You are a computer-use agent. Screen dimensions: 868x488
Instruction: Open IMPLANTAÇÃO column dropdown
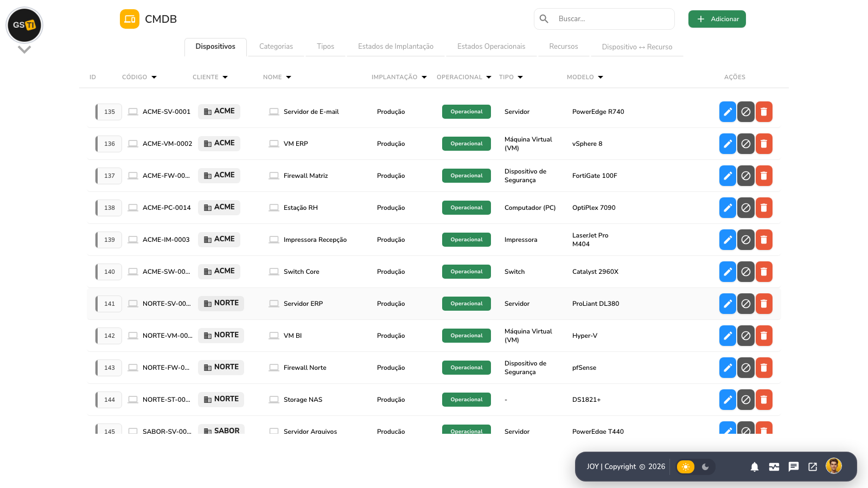[424, 77]
